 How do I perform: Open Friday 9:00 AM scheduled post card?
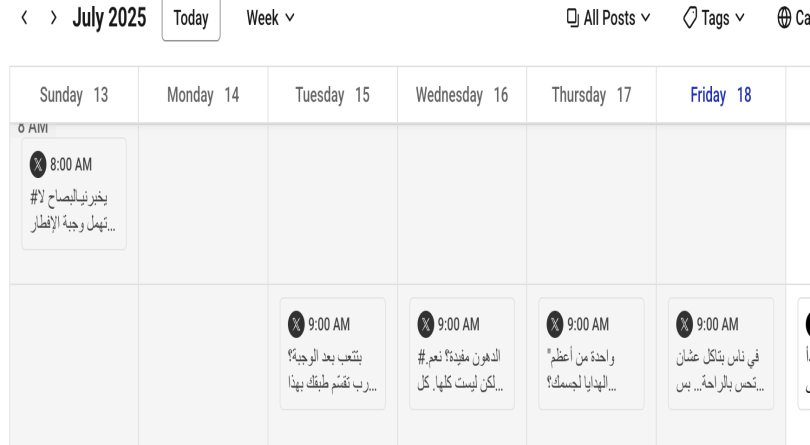[x=721, y=354]
